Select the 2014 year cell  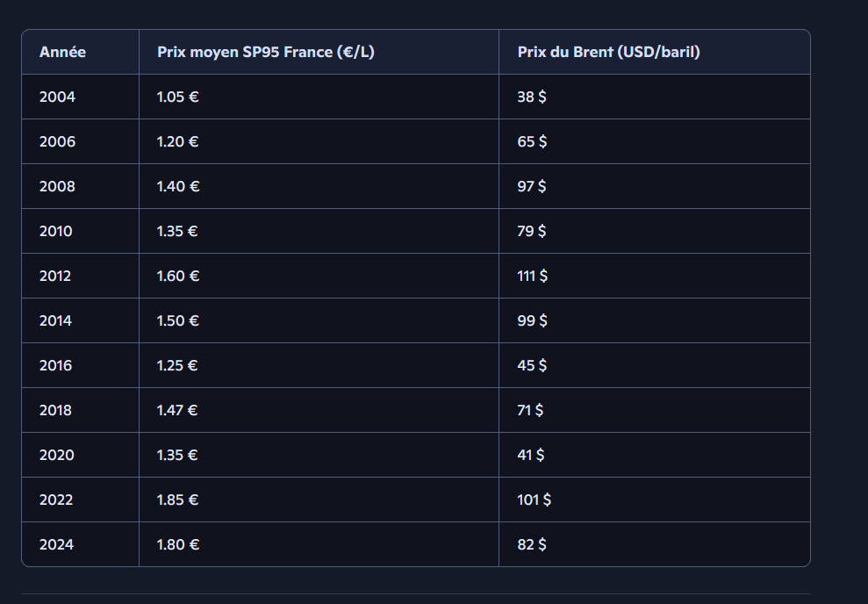tap(56, 321)
